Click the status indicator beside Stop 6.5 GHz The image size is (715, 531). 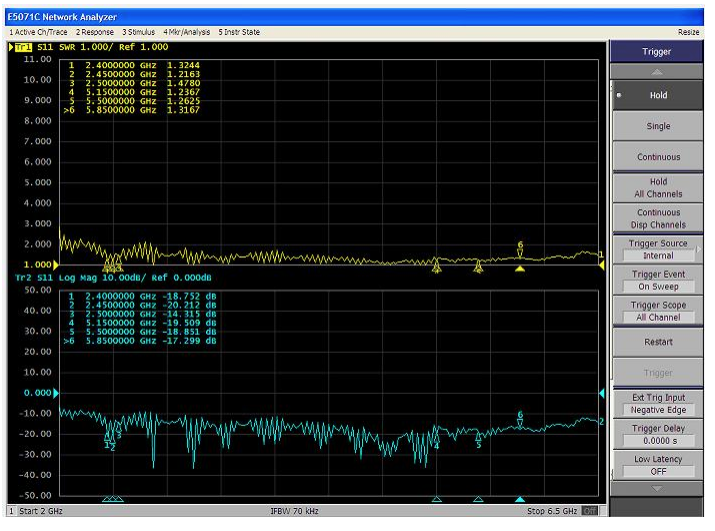(x=590, y=511)
